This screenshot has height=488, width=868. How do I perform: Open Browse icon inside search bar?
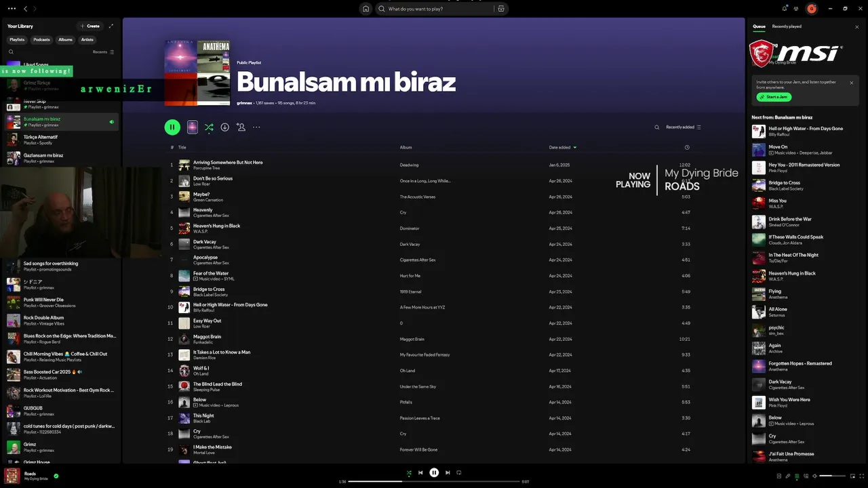[501, 9]
